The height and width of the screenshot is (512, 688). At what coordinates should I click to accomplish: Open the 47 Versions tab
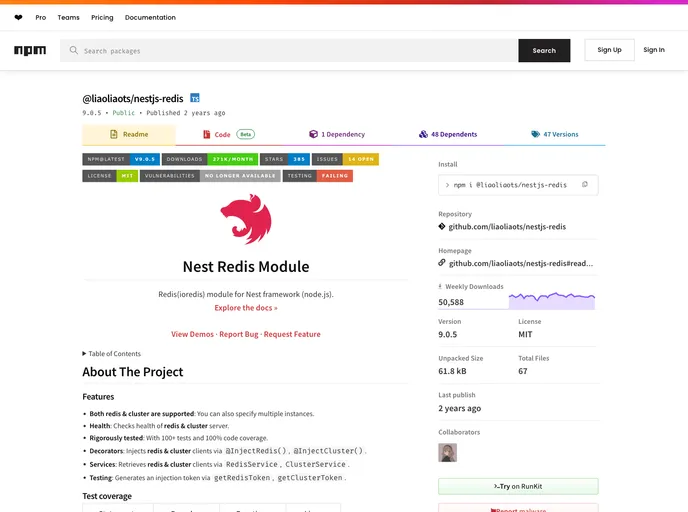pyautogui.click(x=555, y=134)
